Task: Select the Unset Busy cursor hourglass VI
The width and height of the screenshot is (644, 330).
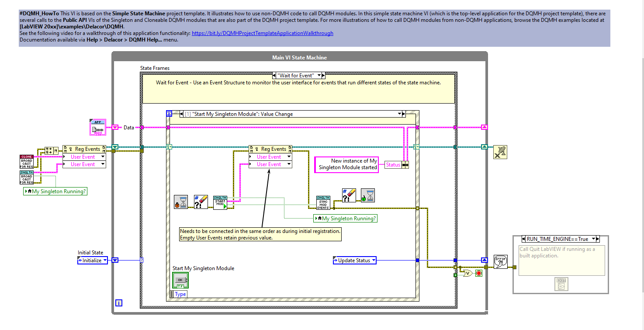Action: (x=368, y=196)
